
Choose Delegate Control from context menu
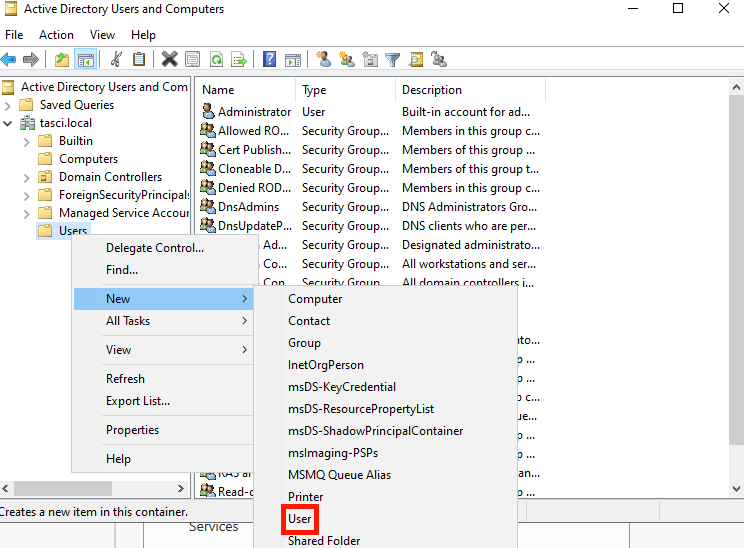(x=163, y=248)
